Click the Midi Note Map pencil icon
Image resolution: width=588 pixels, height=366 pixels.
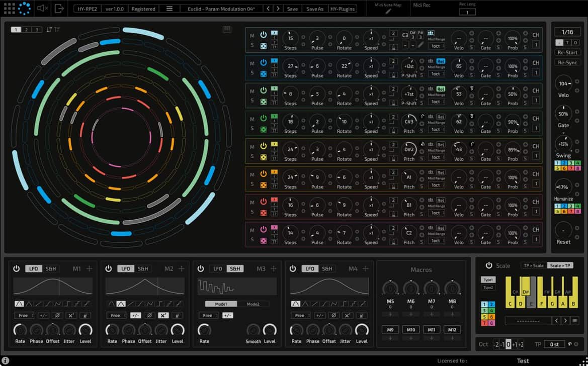pyautogui.click(x=388, y=11)
